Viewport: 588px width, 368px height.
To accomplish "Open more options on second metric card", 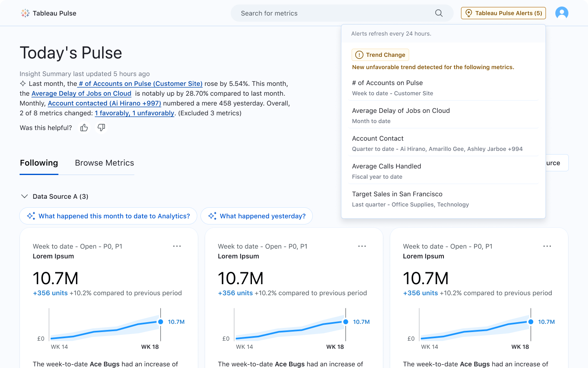I will [362, 246].
